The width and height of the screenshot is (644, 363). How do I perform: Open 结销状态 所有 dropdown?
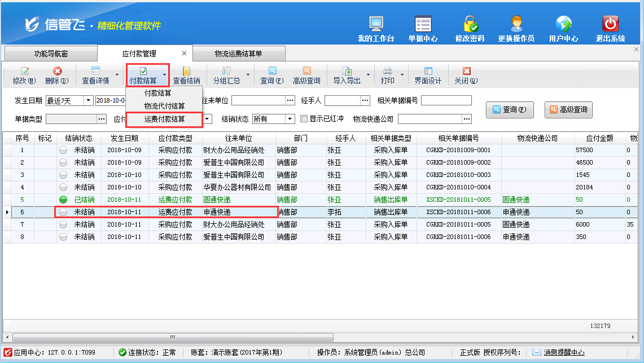pyautogui.click(x=290, y=119)
